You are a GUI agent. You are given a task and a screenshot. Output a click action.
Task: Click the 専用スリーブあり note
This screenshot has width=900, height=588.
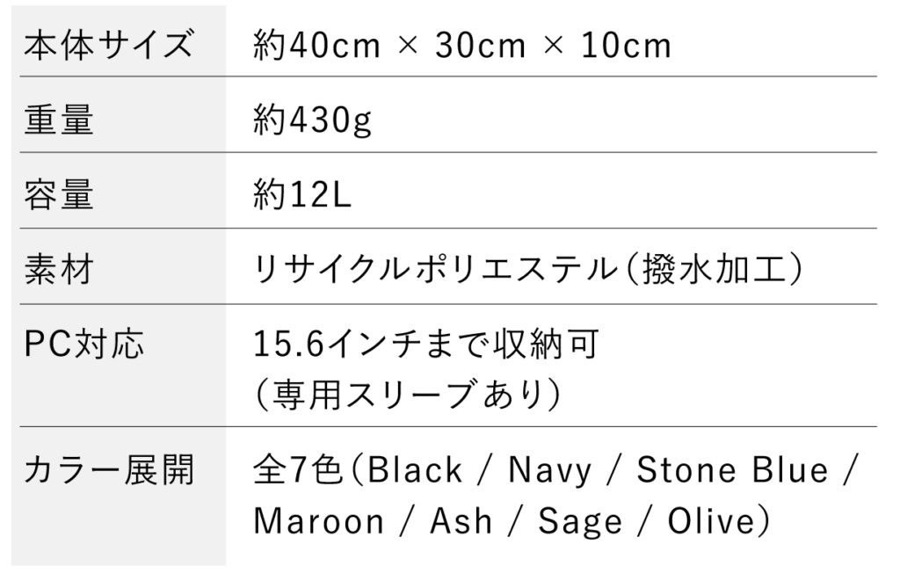407,393
